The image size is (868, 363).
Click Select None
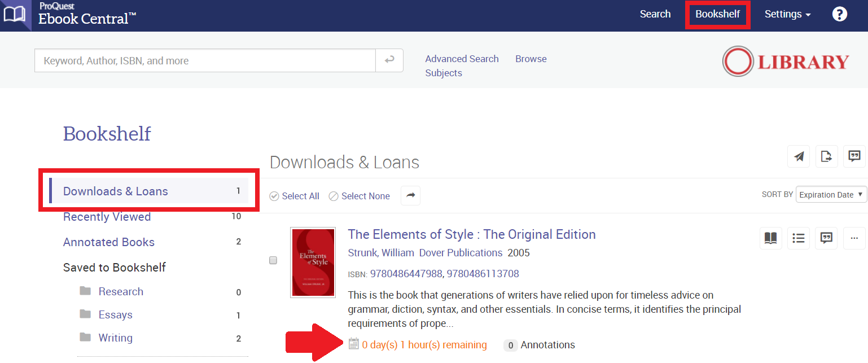[359, 196]
